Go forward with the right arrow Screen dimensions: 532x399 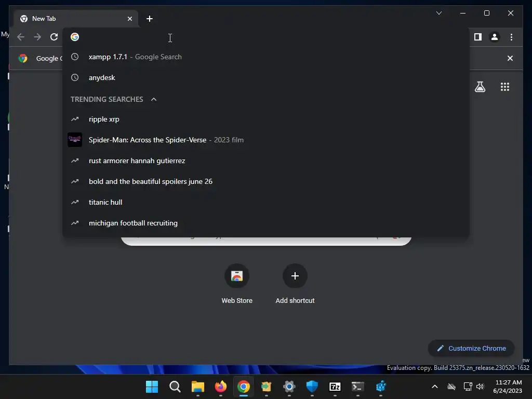[37, 37]
